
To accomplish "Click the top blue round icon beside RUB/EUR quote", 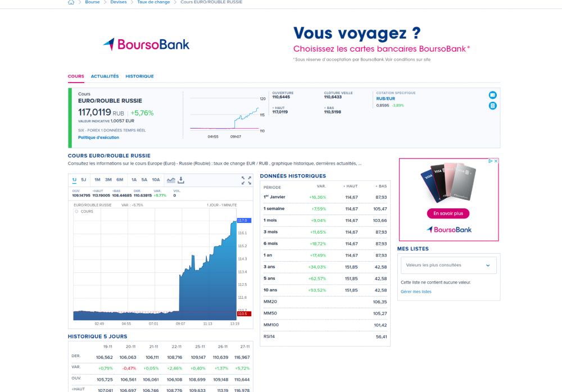I will click(x=492, y=95).
